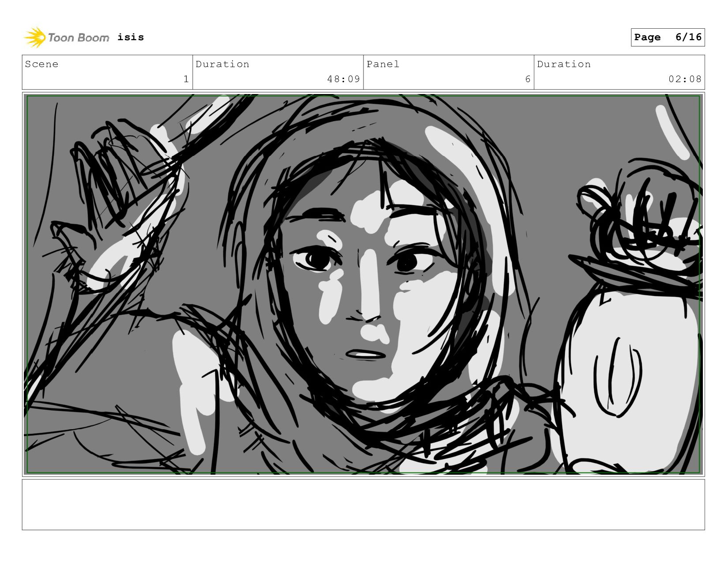Click the 'Page 6/16' indicator

(x=668, y=37)
